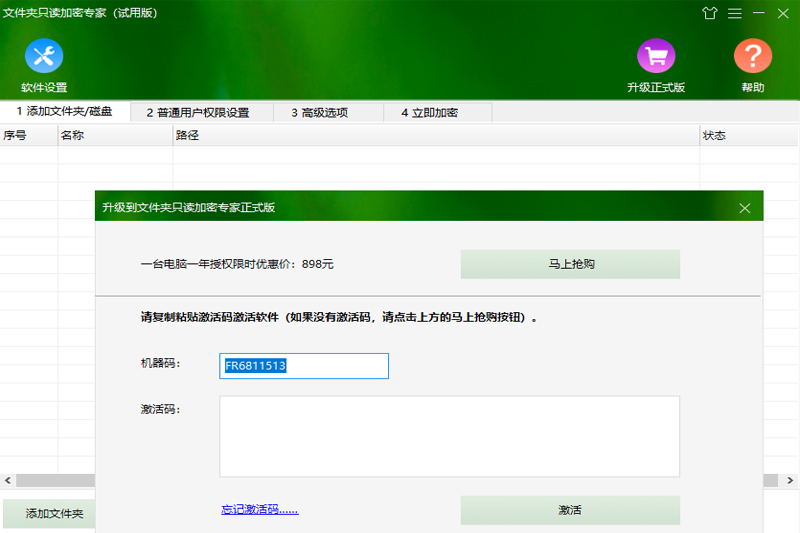Click the 路径 column header
The height and width of the screenshot is (533, 800).
[436, 135]
